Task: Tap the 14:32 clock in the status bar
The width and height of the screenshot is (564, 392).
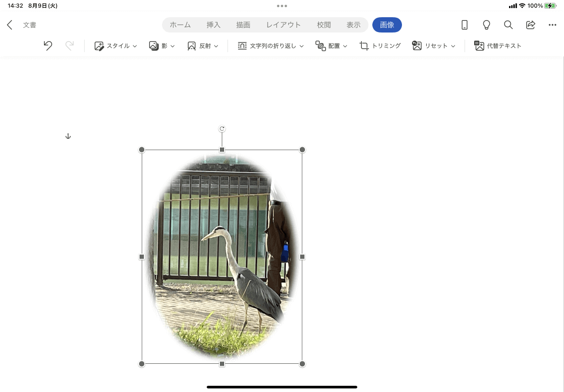Action: tap(15, 6)
